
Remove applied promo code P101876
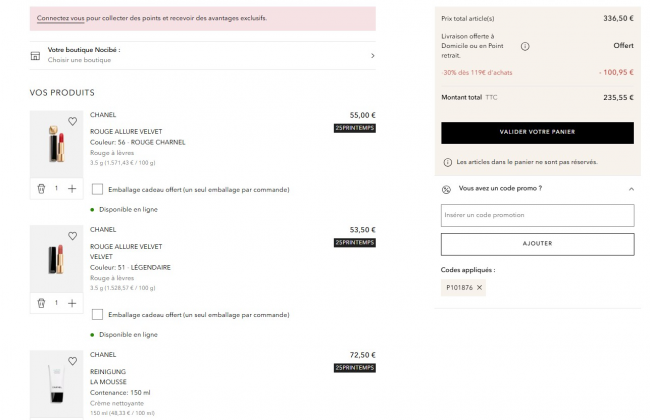click(x=480, y=288)
